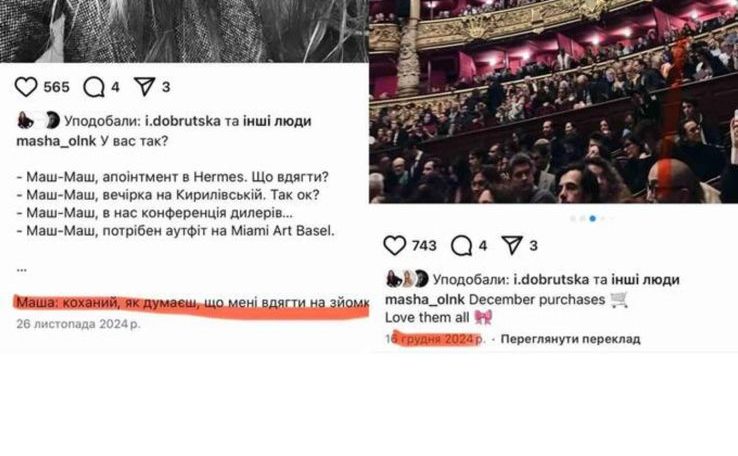Open the opera hall audience photo
The width and height of the screenshot is (738, 456).
[554, 102]
